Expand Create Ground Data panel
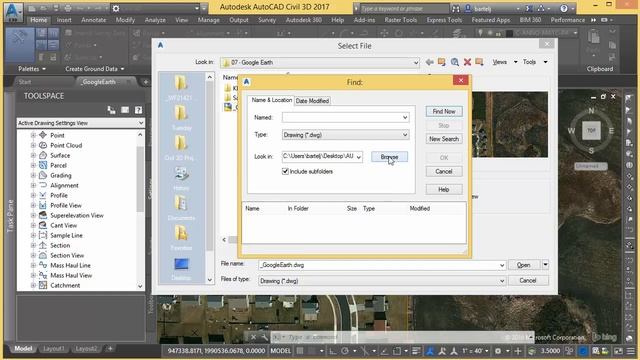Viewport: 640px width, 360px height. [x=95, y=69]
